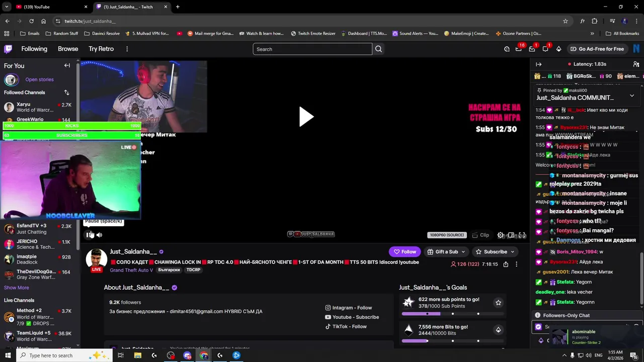
Task: Click the bits goal progress bar
Action: [x=452, y=341]
